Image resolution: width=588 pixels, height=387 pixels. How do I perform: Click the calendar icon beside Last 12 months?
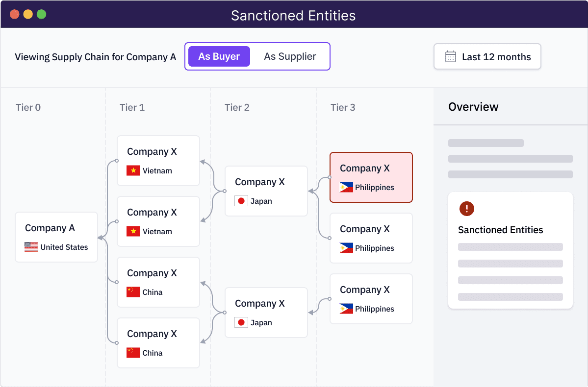pyautogui.click(x=450, y=56)
